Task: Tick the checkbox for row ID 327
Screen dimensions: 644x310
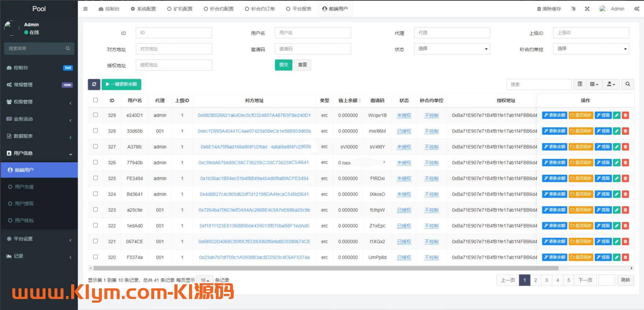Action: (96, 146)
